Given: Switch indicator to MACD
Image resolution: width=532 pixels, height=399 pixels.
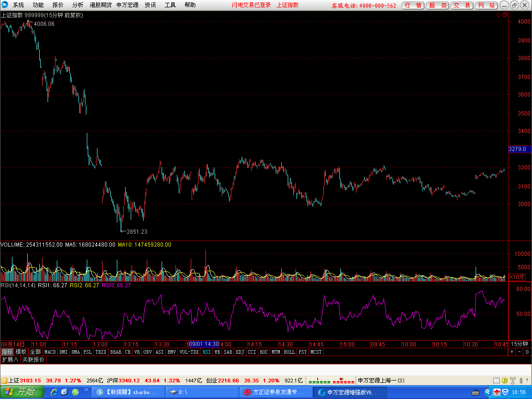Looking at the screenshot, I should 50,352.
